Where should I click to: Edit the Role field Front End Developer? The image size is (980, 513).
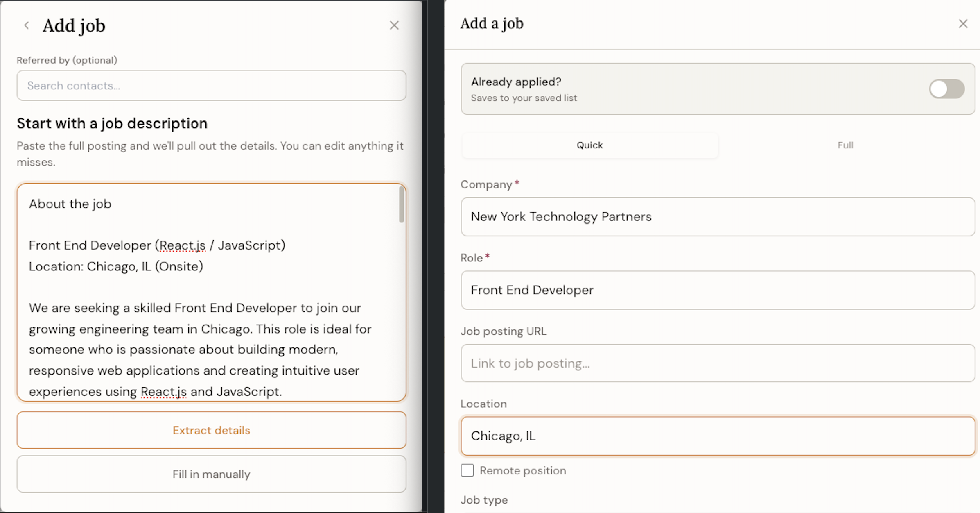pos(718,290)
